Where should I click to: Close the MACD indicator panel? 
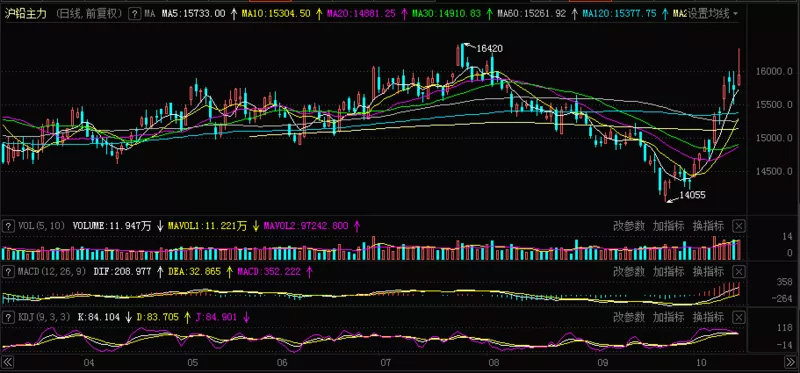pos(739,272)
